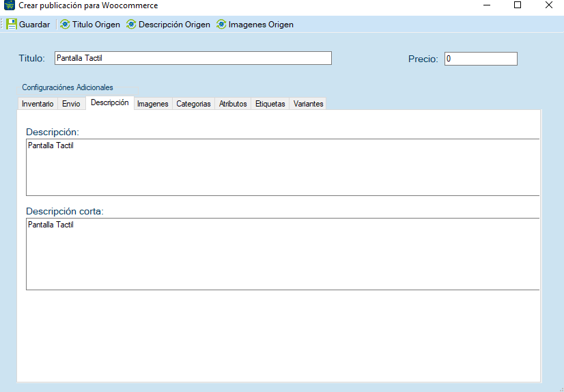Show the Etiquetas tab
The image size is (564, 392).
pyautogui.click(x=270, y=104)
